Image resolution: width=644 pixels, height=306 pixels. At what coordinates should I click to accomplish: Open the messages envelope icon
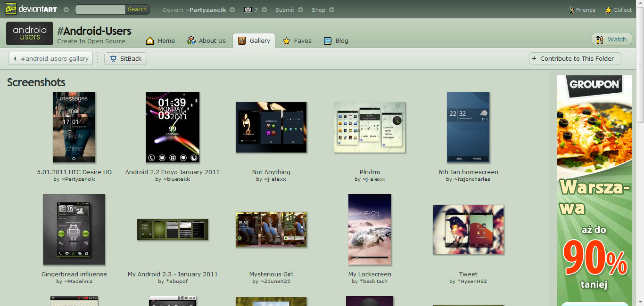248,9
